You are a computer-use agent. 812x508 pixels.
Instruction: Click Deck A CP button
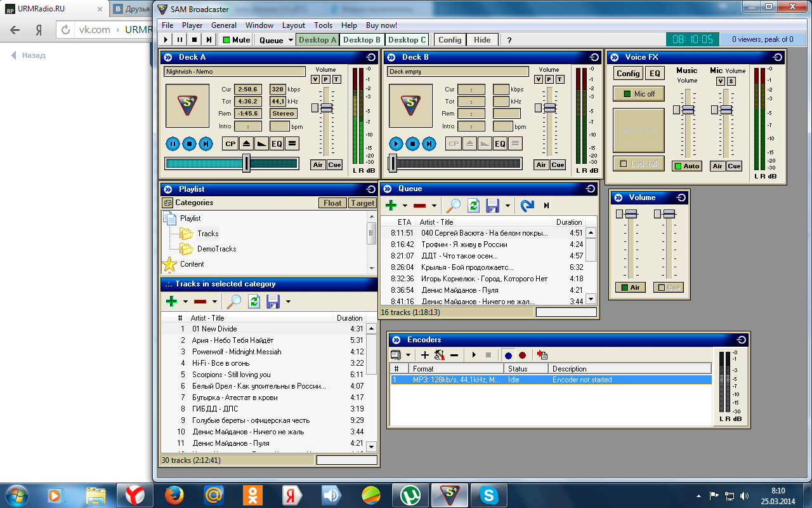230,144
